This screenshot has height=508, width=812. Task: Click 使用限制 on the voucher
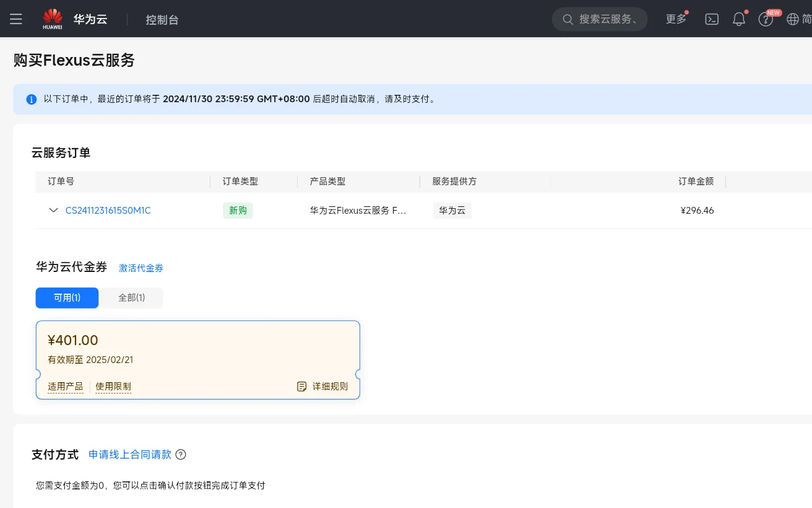point(113,387)
